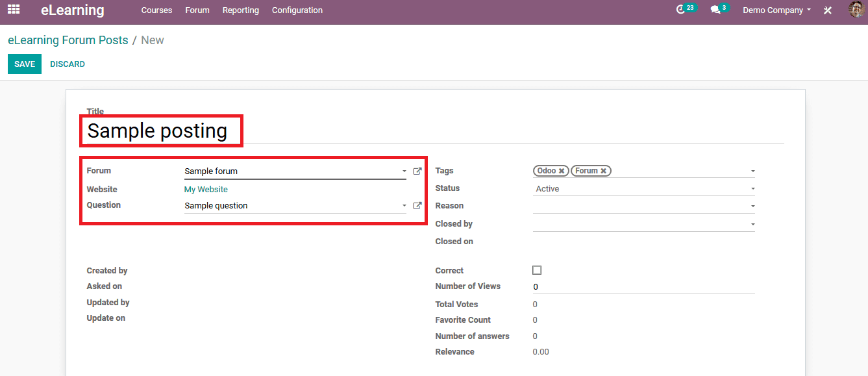Open the Status dropdown showing Active
Screen dimensions: 868x376
coord(643,189)
